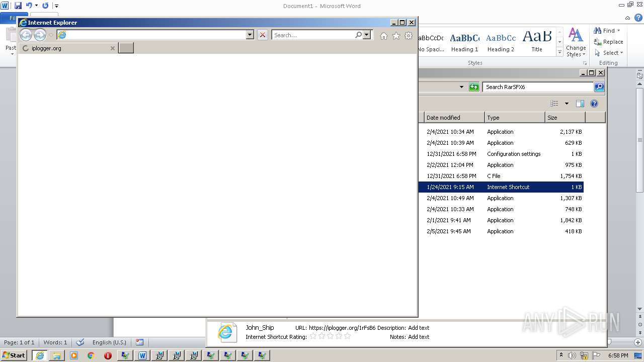Sort by Type column
The width and height of the screenshot is (644, 362).
[515, 118]
